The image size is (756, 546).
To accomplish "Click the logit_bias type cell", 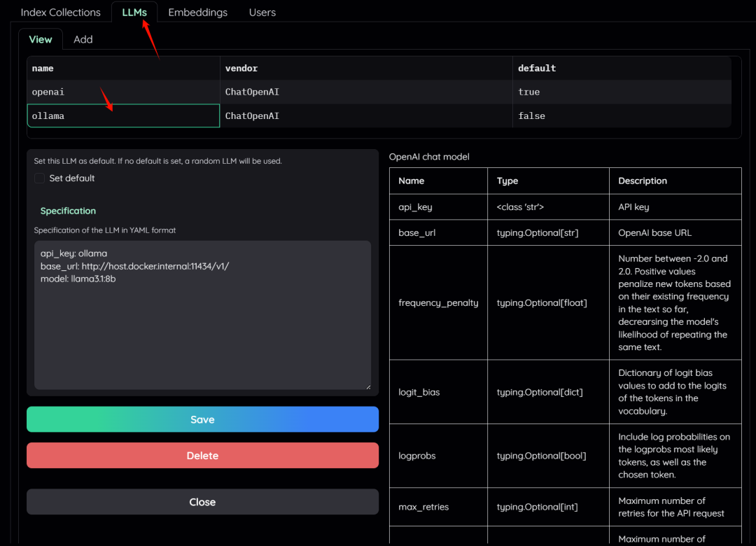I will pyautogui.click(x=548, y=392).
